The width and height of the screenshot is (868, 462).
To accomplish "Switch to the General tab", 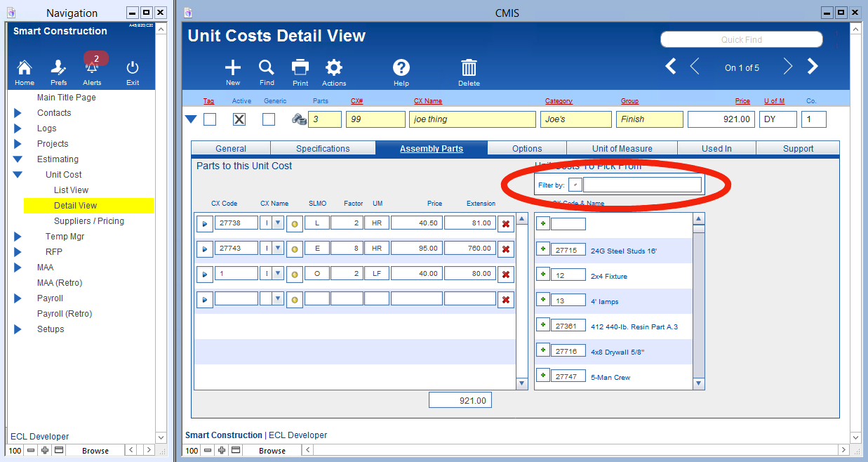I will [x=231, y=148].
